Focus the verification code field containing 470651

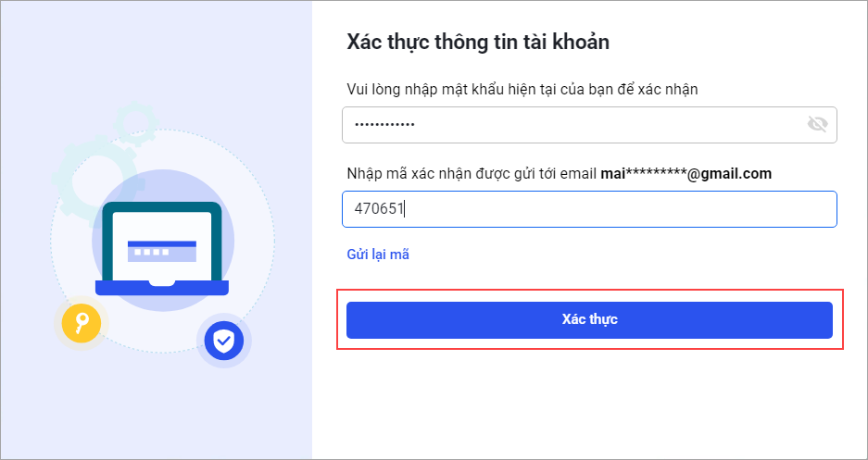pyautogui.click(x=589, y=209)
